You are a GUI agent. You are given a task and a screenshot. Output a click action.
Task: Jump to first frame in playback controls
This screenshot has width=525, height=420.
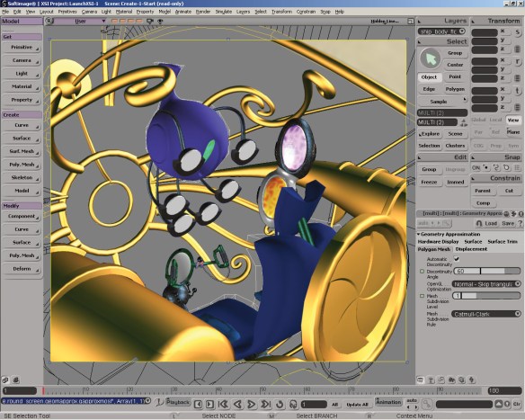(224, 404)
